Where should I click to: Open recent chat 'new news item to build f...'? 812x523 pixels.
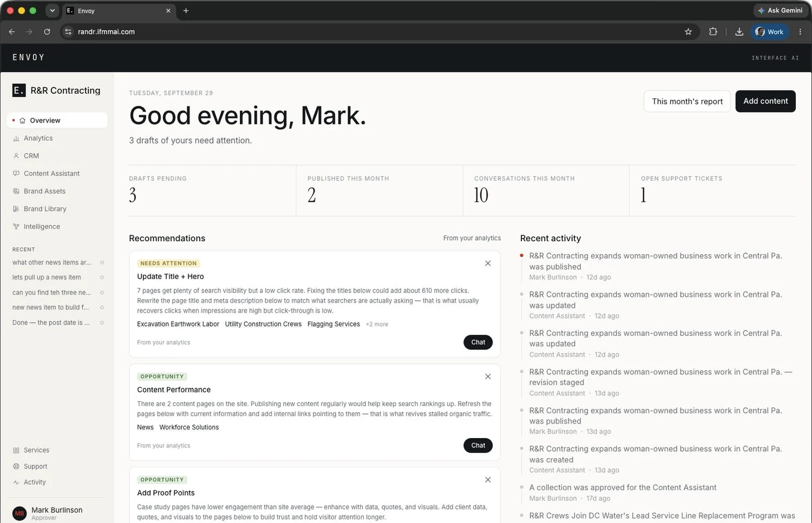click(51, 307)
